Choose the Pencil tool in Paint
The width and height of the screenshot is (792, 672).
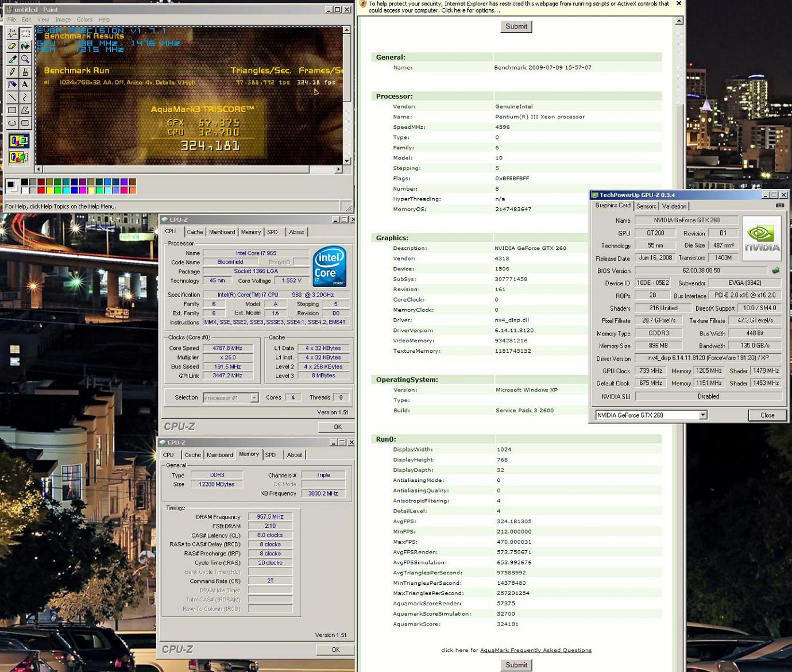[x=12, y=71]
